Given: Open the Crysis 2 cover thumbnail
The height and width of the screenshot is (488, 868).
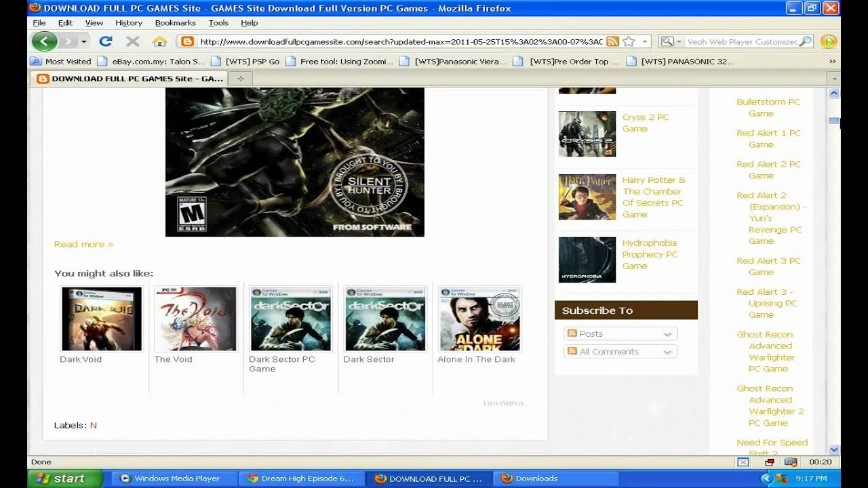Looking at the screenshot, I should click(x=587, y=134).
